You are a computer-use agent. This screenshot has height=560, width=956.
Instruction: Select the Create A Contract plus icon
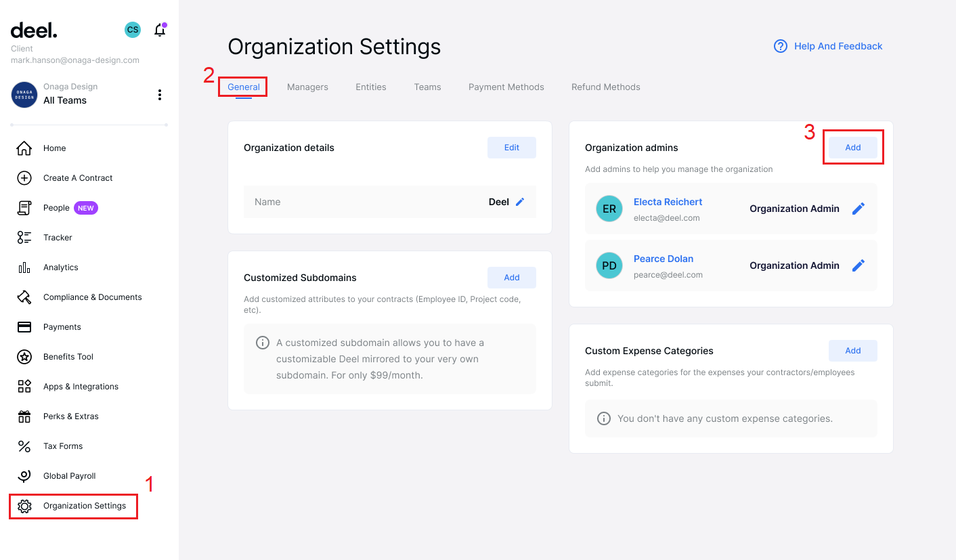pos(25,177)
